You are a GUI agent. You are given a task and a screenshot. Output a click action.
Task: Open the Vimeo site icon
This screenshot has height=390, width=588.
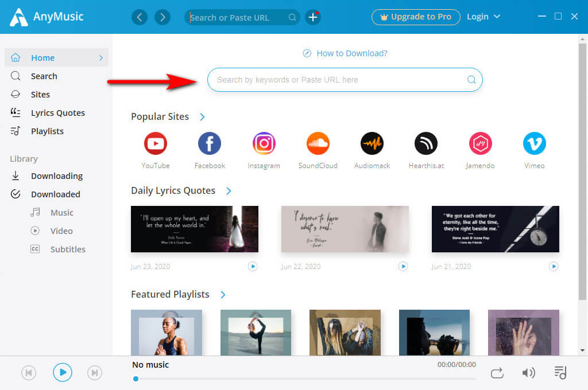click(x=535, y=143)
